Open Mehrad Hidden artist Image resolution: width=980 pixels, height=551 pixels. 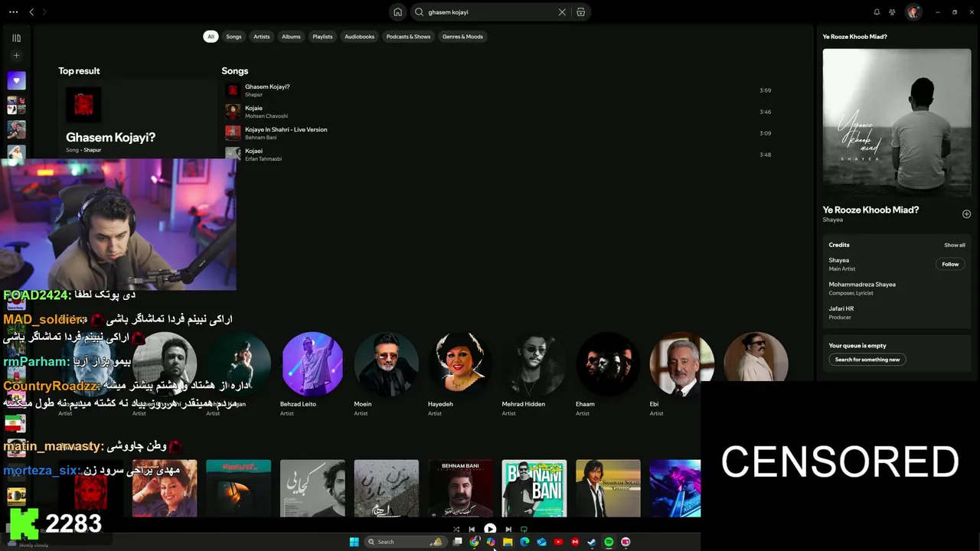pos(534,375)
